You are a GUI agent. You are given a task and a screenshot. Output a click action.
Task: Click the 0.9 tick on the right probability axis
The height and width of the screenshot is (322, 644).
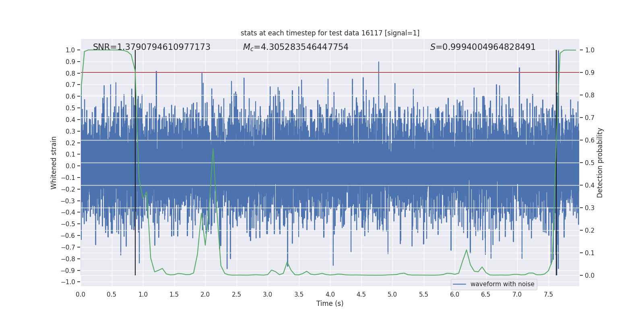[x=590, y=72]
